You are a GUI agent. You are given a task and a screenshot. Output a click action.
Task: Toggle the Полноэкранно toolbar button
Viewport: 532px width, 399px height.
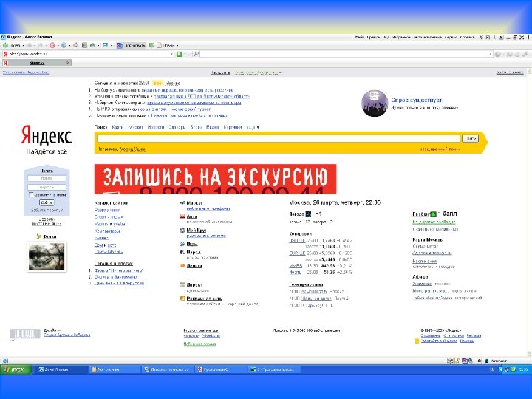click(131, 45)
